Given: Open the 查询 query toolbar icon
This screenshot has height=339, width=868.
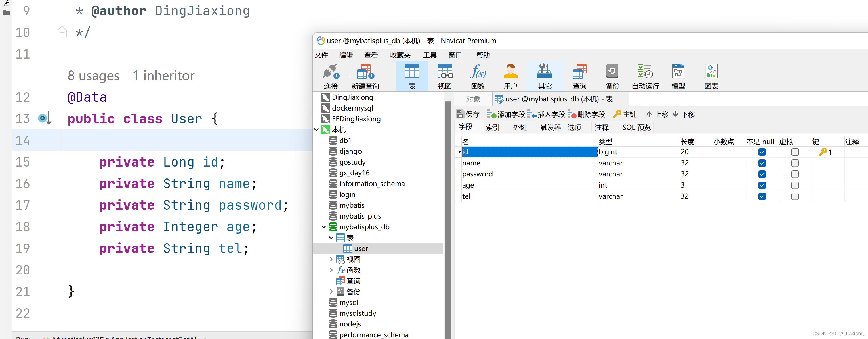Looking at the screenshot, I should tap(579, 76).
